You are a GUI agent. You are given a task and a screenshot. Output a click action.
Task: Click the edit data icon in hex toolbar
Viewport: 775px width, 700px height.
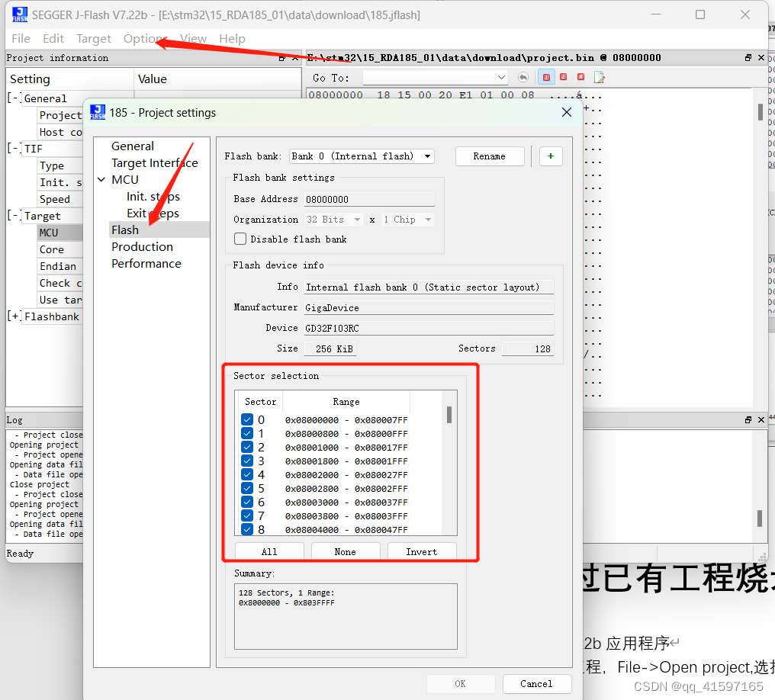[x=599, y=77]
